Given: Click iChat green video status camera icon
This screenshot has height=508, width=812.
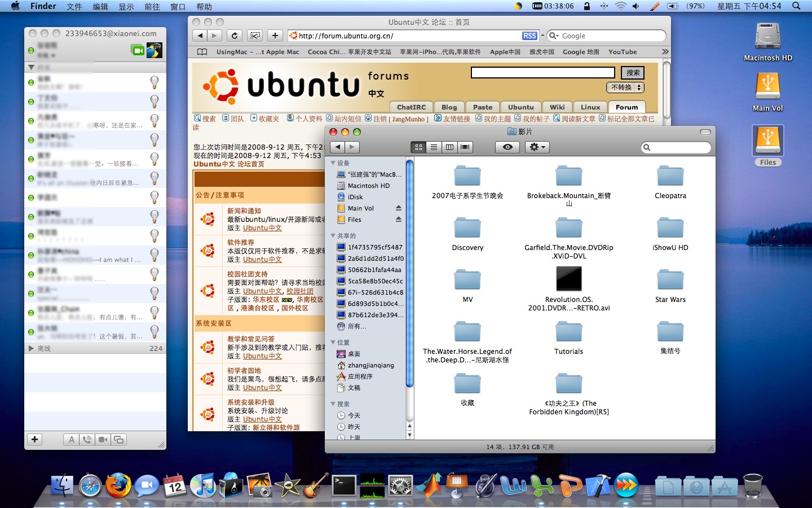Looking at the screenshot, I should pyautogui.click(x=138, y=50).
